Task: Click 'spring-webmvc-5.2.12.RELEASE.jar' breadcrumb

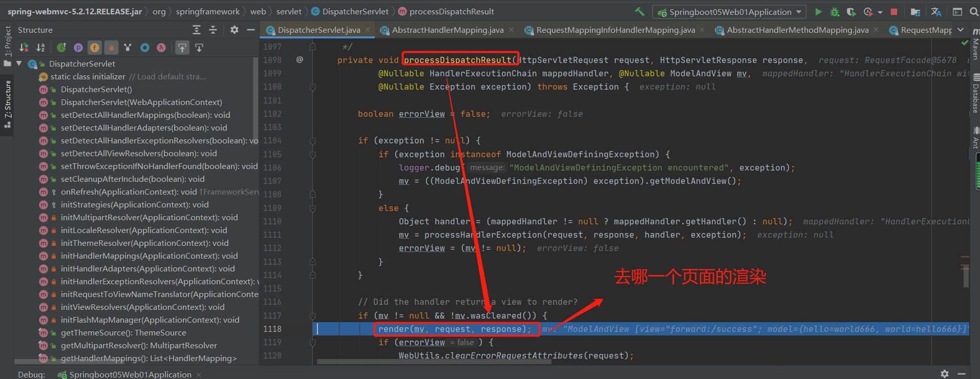Action: coord(75,11)
